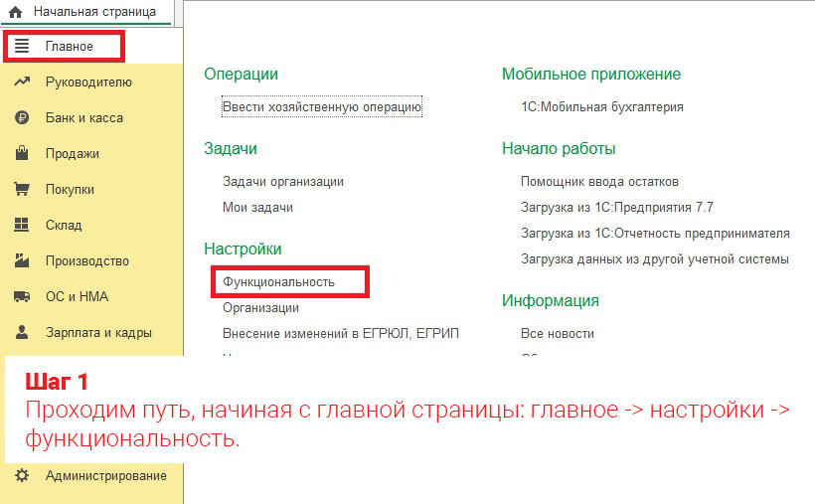The width and height of the screenshot is (815, 504).
Task: Open Загрузка данных из другой учетной системы
Action: pos(655,258)
